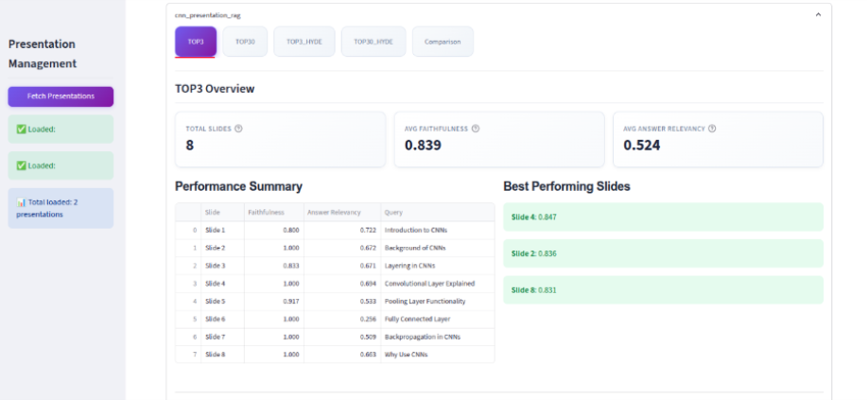Viewport: 868px width, 400px height.
Task: Sort table by Faithfulness column header
Action: [x=274, y=213]
